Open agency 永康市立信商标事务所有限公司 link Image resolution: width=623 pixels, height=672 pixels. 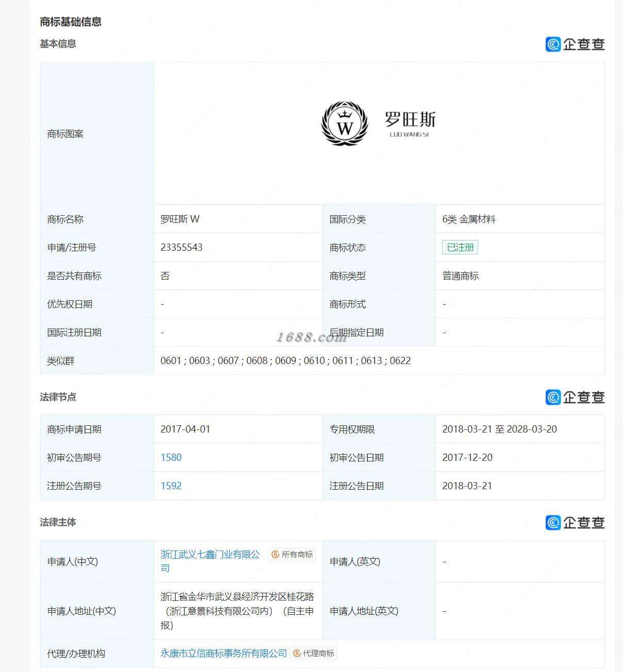pyautogui.click(x=223, y=653)
